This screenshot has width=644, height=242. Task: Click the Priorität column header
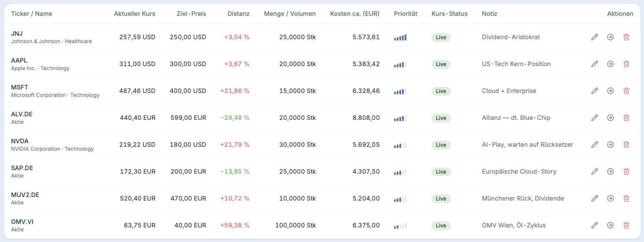coord(406,14)
